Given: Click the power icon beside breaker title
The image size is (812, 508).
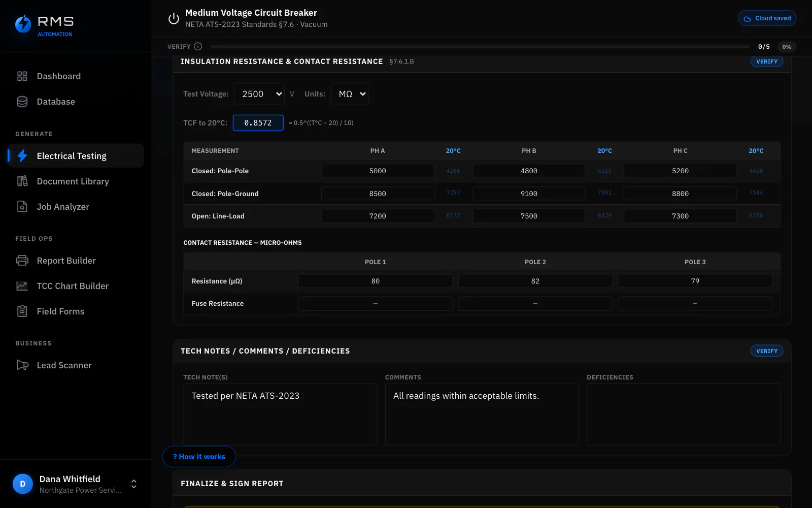Looking at the screenshot, I should (x=174, y=18).
